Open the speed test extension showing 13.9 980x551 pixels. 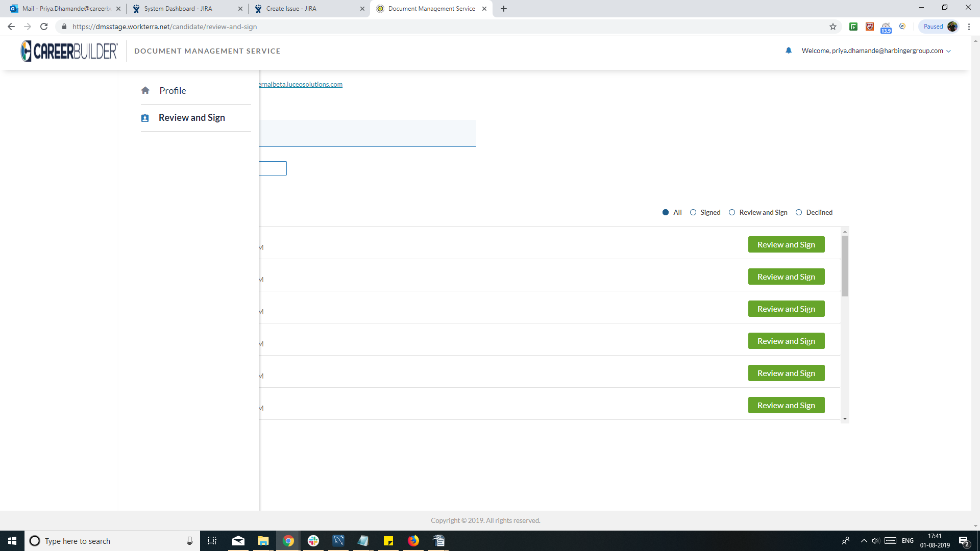(x=886, y=26)
